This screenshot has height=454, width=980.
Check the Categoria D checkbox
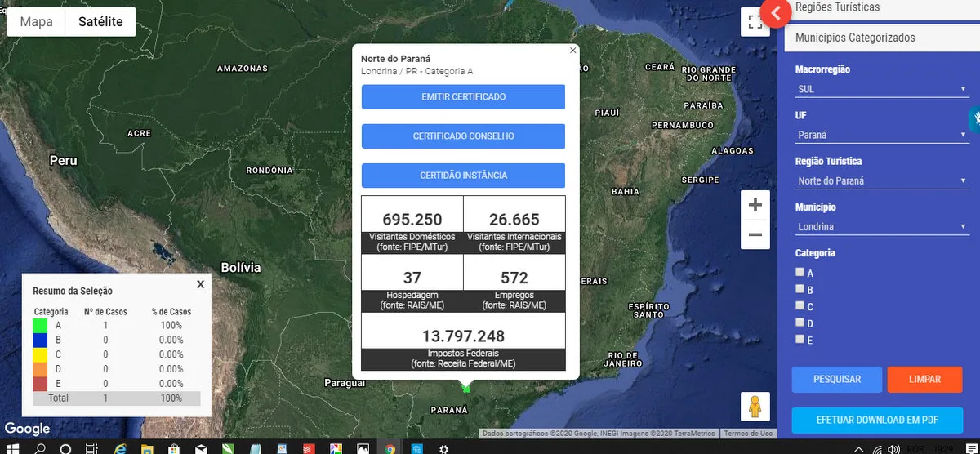coord(800,323)
